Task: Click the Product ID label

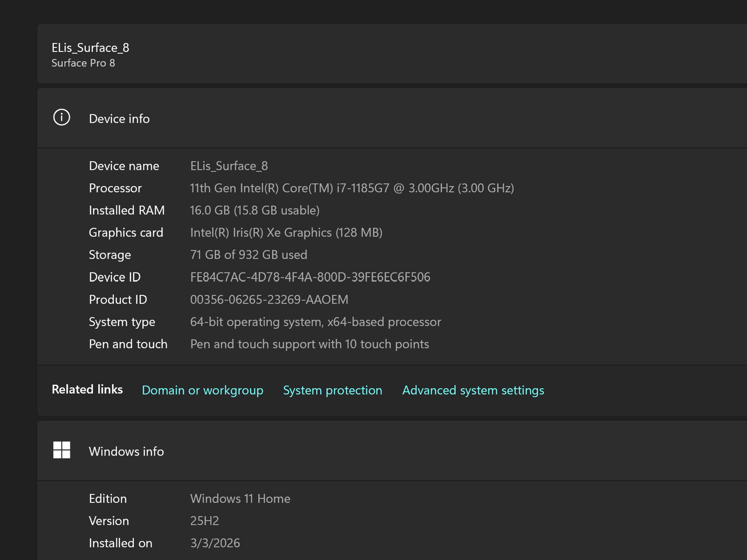Action: coord(118,300)
